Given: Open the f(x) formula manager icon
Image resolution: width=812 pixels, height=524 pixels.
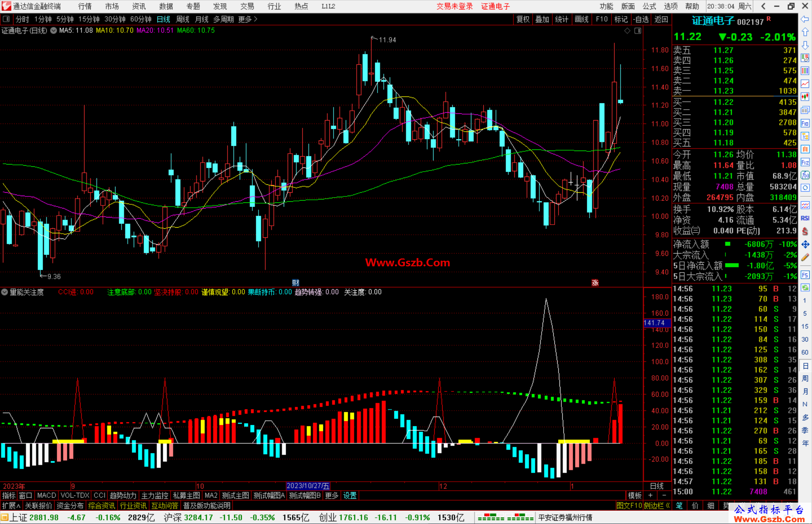Looking at the screenshot, I should [x=805, y=175].
